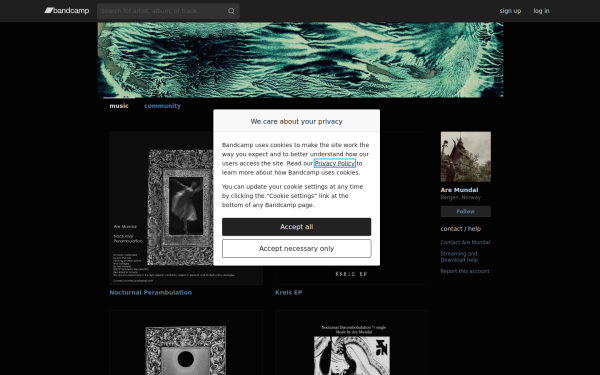Viewport: 600px width, 375px height.
Task: Focus the artist, album, or track search field
Action: pos(168,11)
